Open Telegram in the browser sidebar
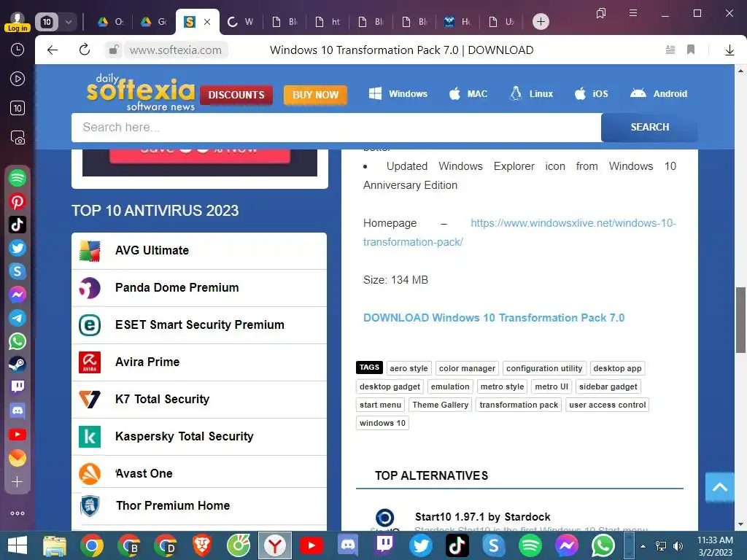 coord(18,318)
